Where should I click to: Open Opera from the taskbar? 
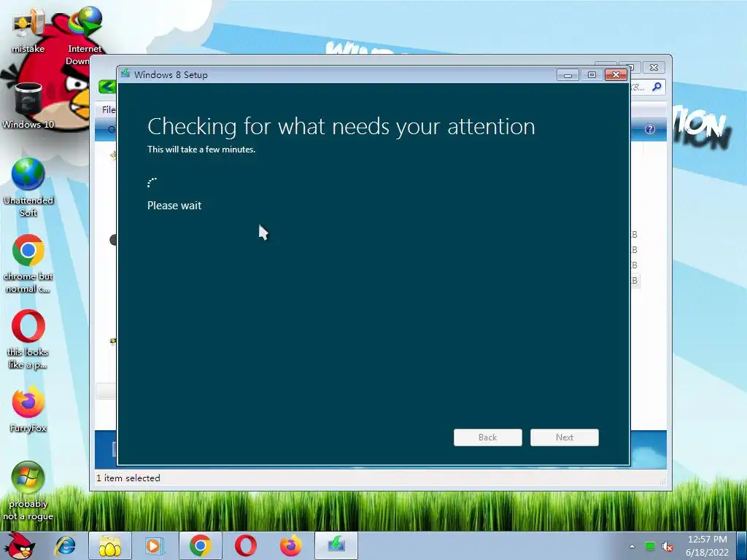pyautogui.click(x=246, y=545)
